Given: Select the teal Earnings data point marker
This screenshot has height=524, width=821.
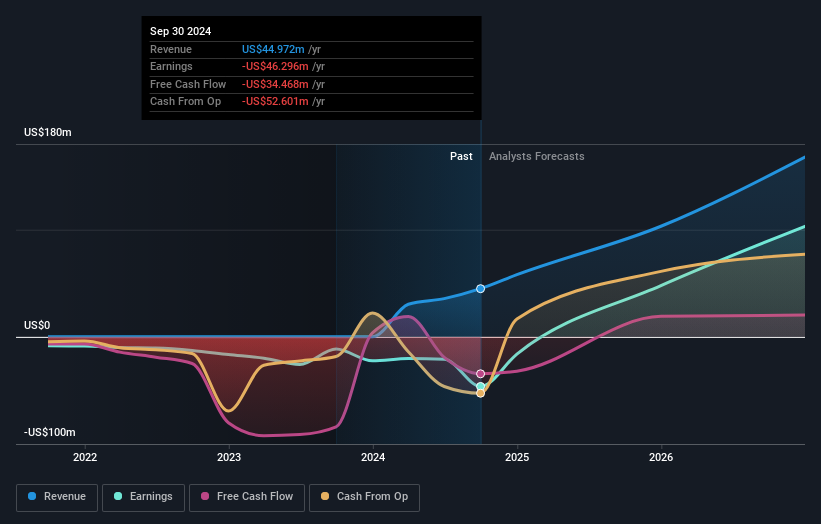Looking at the screenshot, I should coord(480,386).
